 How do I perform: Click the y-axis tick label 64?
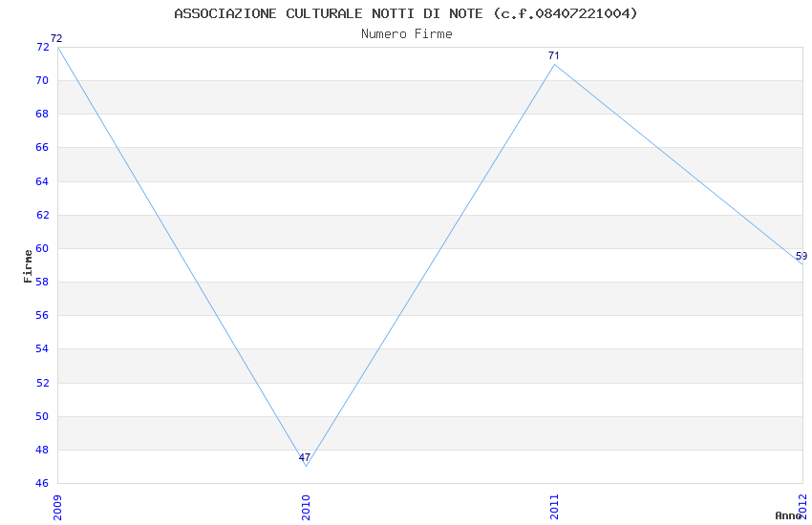point(42,181)
